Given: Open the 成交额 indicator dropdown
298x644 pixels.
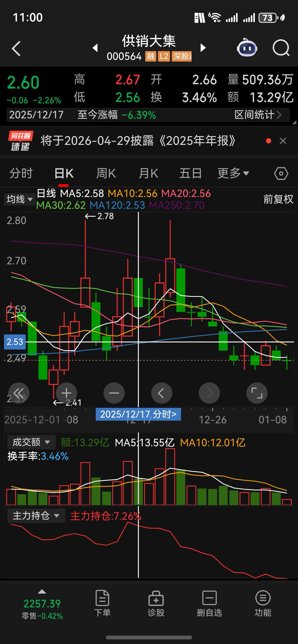Looking at the screenshot, I should (31, 442).
